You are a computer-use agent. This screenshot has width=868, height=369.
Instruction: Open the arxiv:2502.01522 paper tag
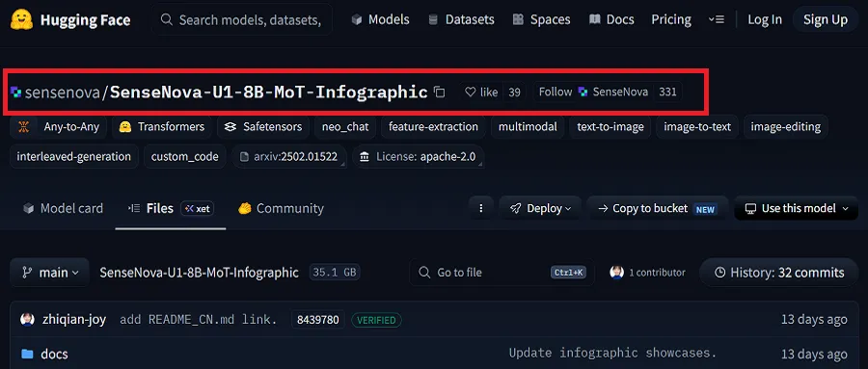[x=289, y=157]
